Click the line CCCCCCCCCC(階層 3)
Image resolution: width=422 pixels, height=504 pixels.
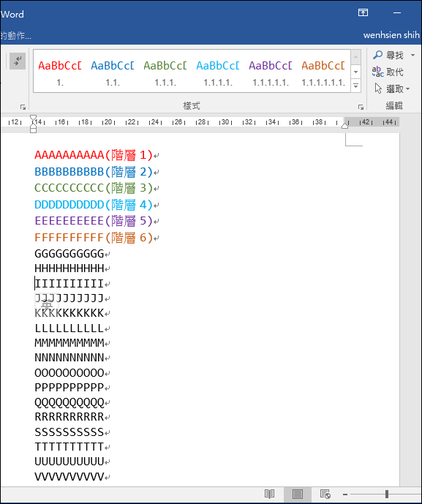94,188
